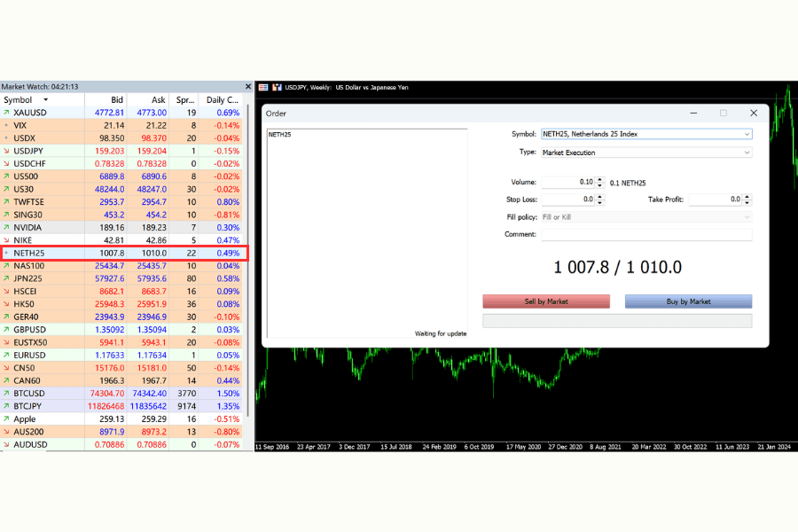Open the Symbol column sort dropdown arrow
The image size is (798, 532).
45,100
